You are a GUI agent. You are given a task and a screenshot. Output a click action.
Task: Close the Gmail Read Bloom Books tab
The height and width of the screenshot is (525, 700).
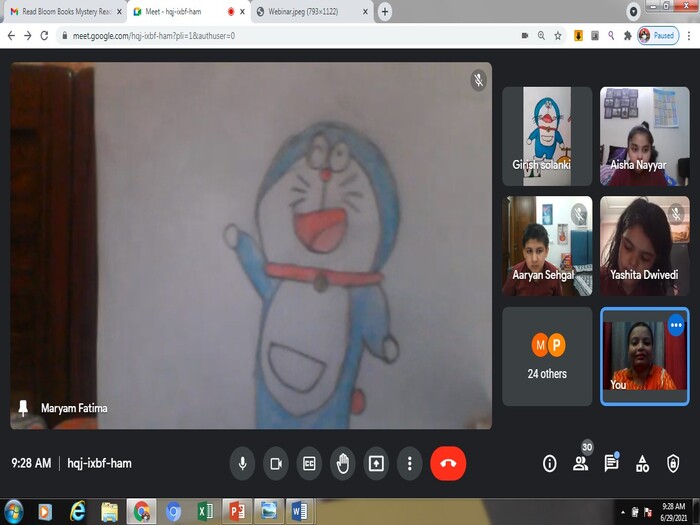tap(119, 12)
